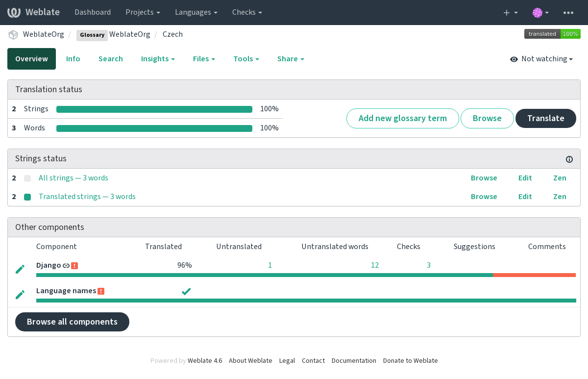The width and height of the screenshot is (588, 379).
Task: Click the Untranslated words column header
Action: 335,247
